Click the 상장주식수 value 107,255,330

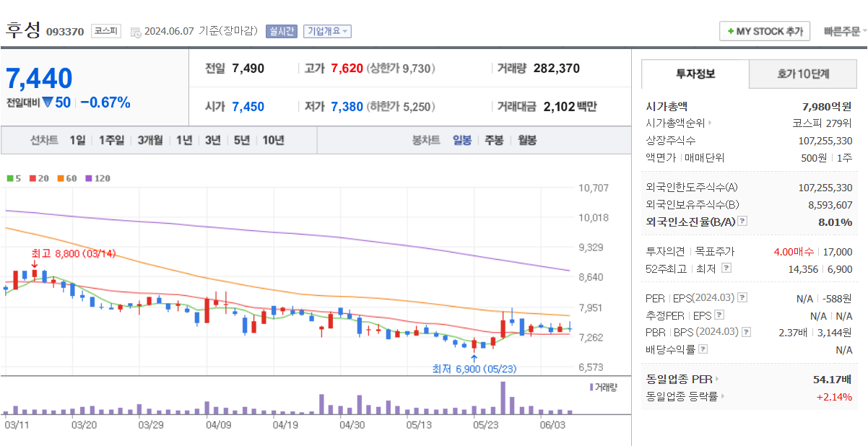(825, 140)
